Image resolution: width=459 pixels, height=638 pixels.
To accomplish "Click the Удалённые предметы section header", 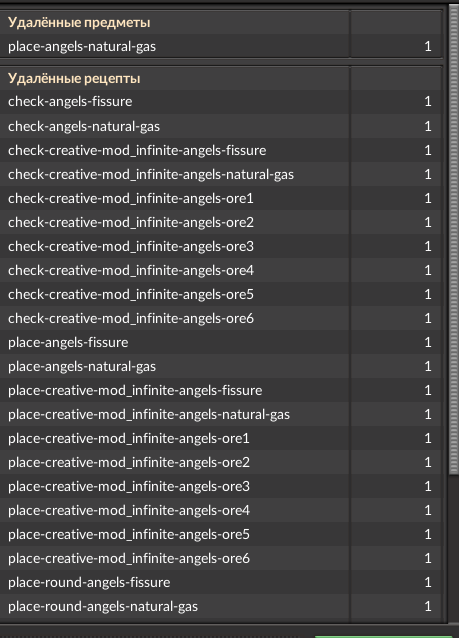I will pyautogui.click(x=79, y=22).
